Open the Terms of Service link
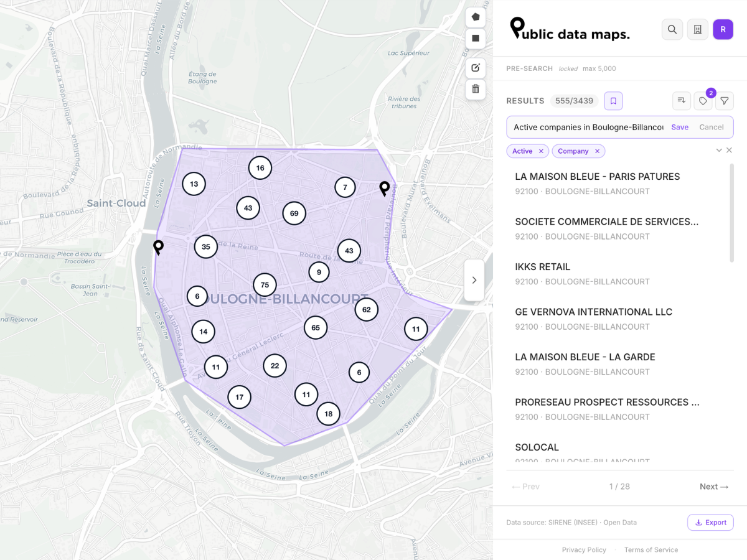The width and height of the screenshot is (747, 560). pos(651,550)
